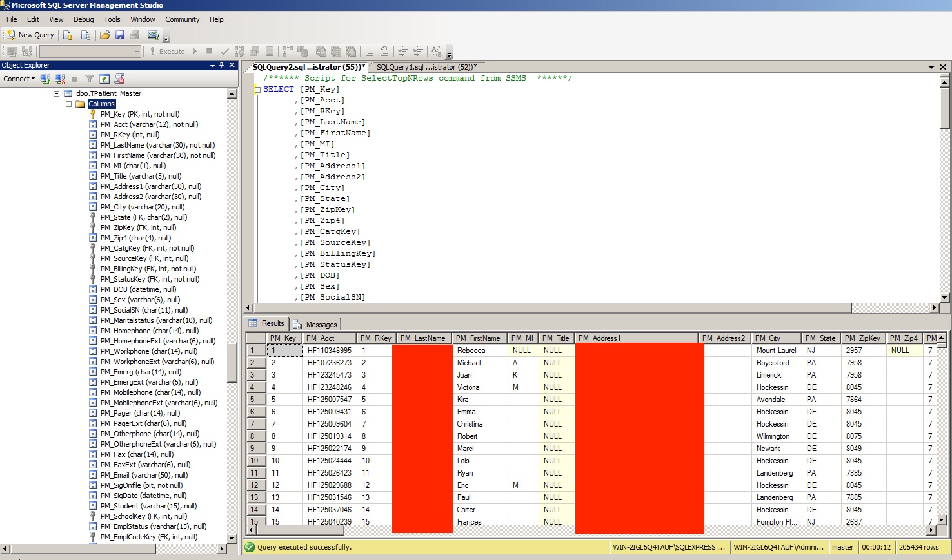This screenshot has width=952, height=560.
Task: Click the results grid horizontal scrollbar thumb
Action: coord(300,530)
